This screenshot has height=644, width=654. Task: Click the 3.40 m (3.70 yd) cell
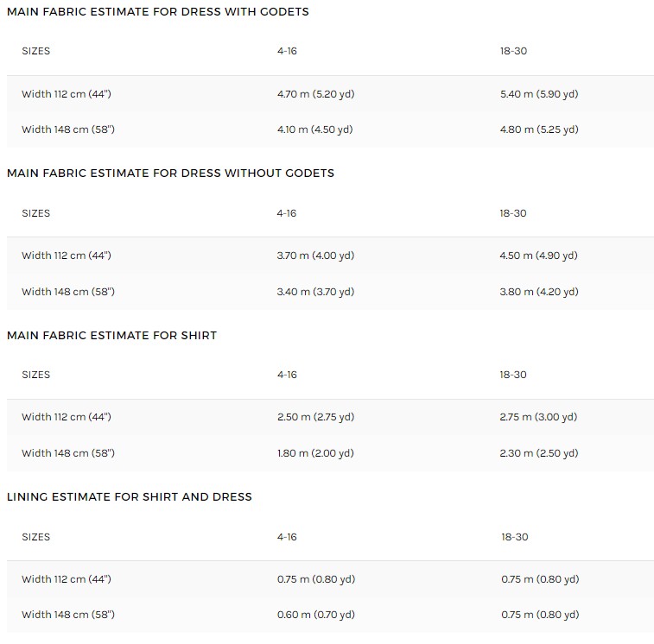tap(315, 292)
